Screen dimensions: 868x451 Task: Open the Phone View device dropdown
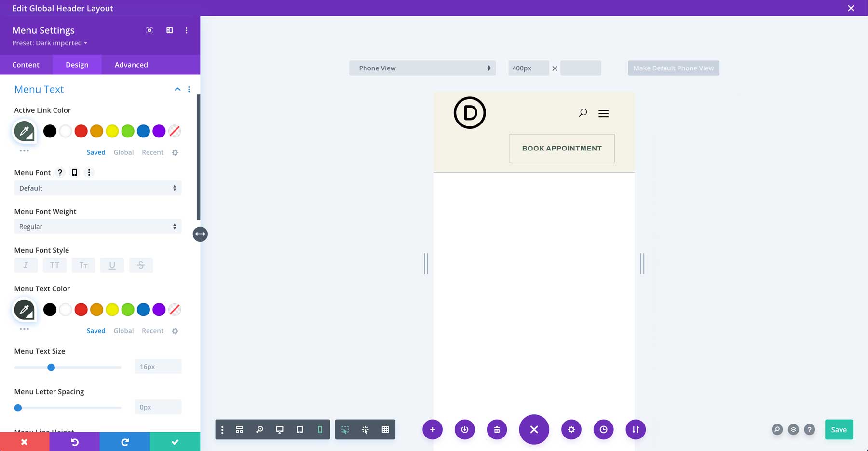click(422, 68)
